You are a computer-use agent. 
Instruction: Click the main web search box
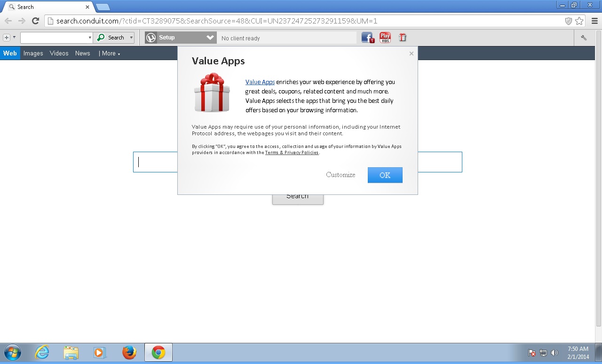(298, 162)
